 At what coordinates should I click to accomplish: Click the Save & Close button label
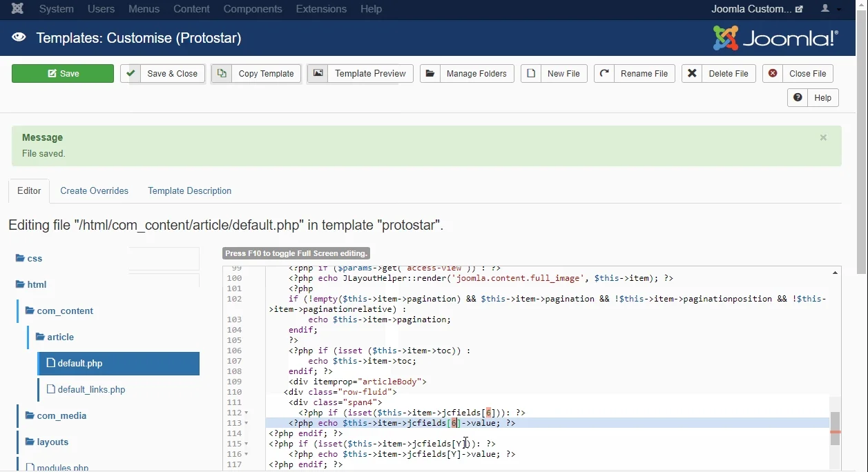coord(173,74)
